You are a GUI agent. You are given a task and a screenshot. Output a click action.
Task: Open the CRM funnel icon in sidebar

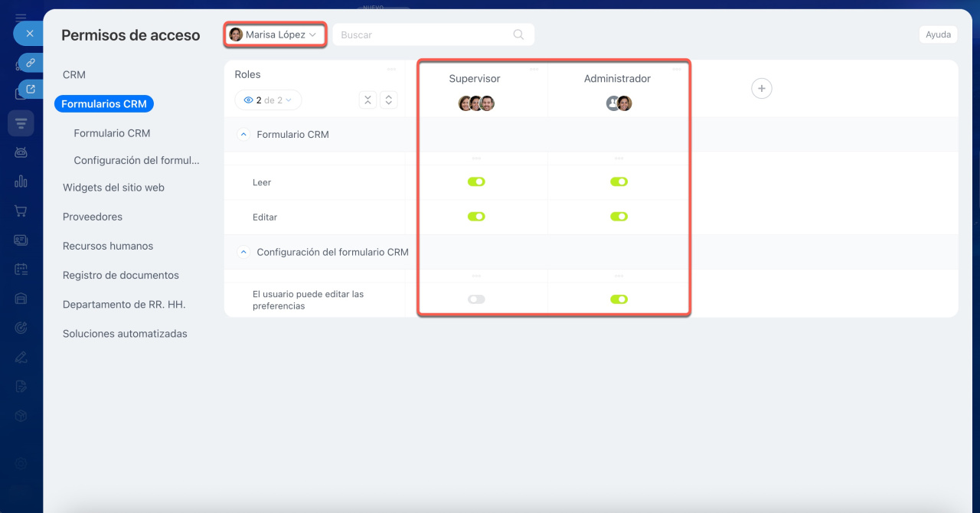click(x=21, y=123)
